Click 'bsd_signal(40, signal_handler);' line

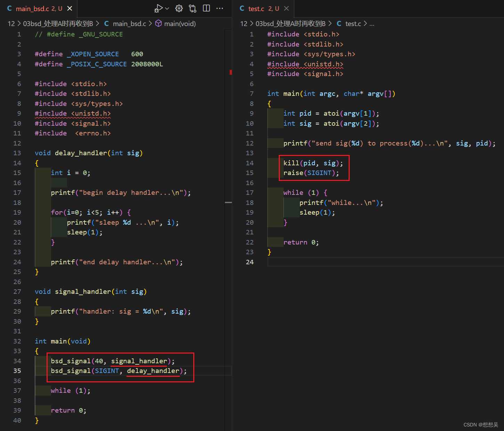tap(113, 361)
